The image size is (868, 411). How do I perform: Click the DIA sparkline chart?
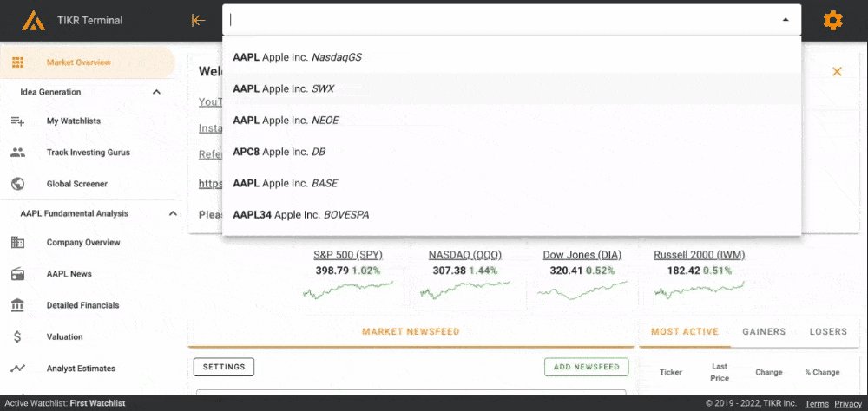[x=582, y=291]
